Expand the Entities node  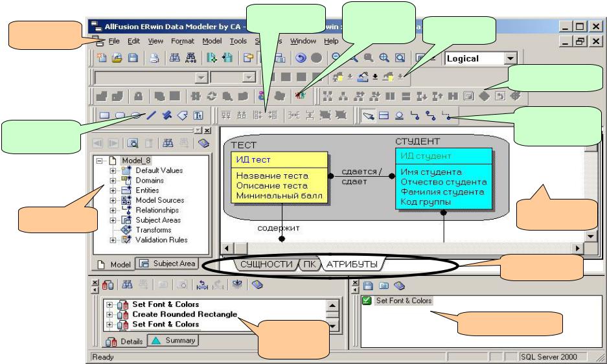click(x=112, y=190)
